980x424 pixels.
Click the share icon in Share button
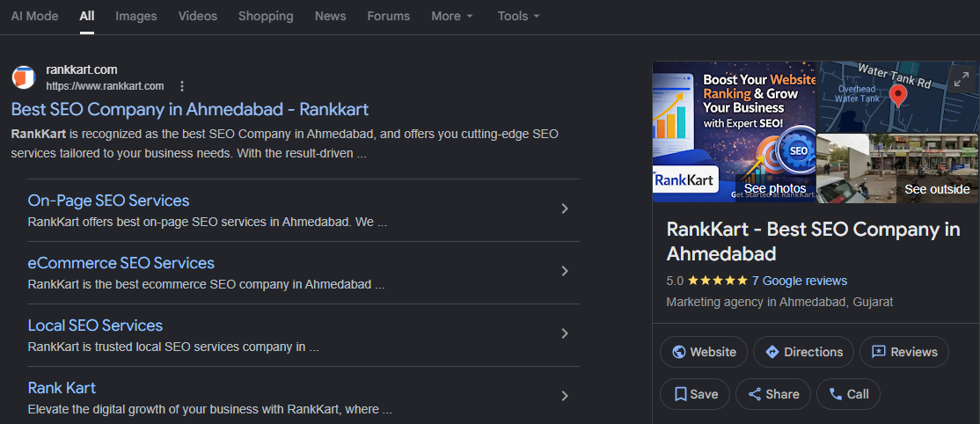click(755, 394)
